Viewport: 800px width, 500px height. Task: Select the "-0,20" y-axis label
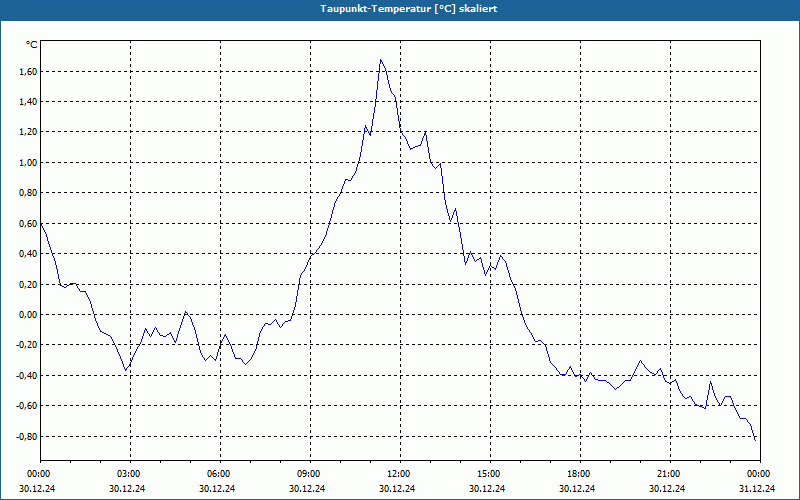point(27,345)
